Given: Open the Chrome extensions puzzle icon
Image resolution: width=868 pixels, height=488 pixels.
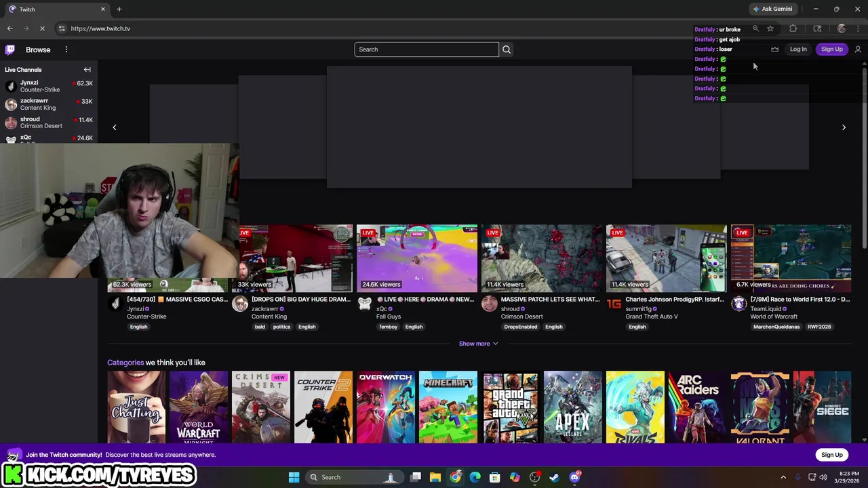Looking at the screenshot, I should (793, 28).
